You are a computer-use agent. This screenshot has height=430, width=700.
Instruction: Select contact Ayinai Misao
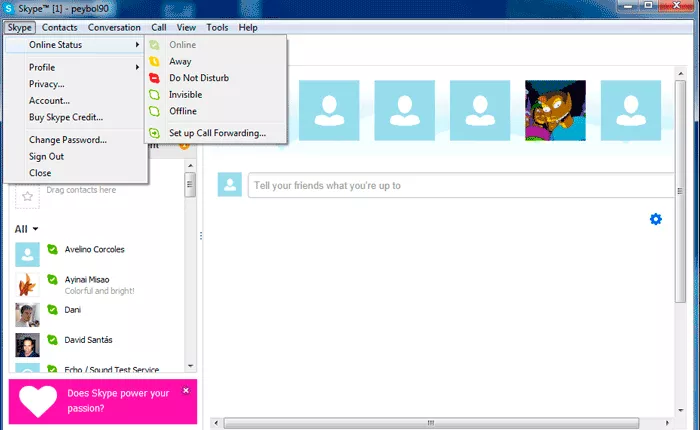click(98, 285)
